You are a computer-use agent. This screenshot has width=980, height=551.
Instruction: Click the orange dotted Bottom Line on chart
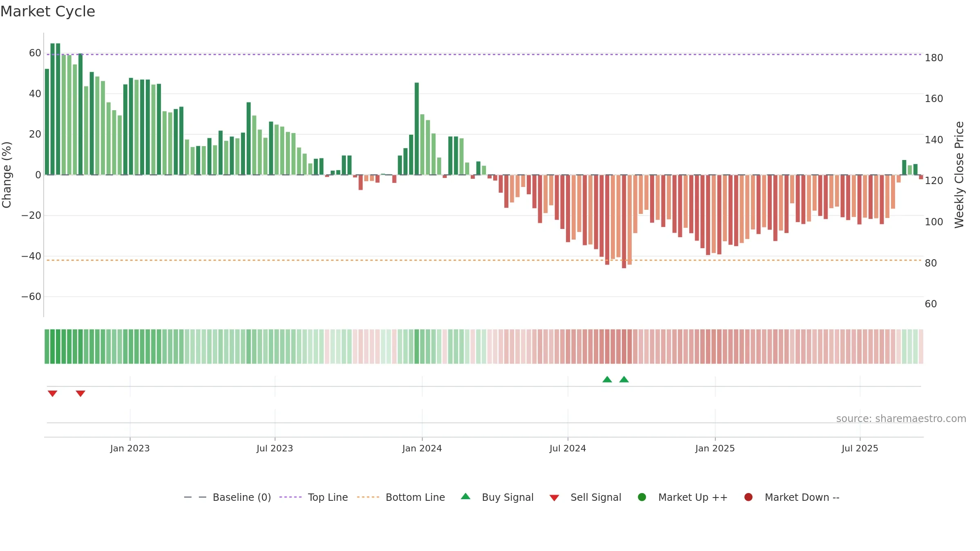(484, 260)
